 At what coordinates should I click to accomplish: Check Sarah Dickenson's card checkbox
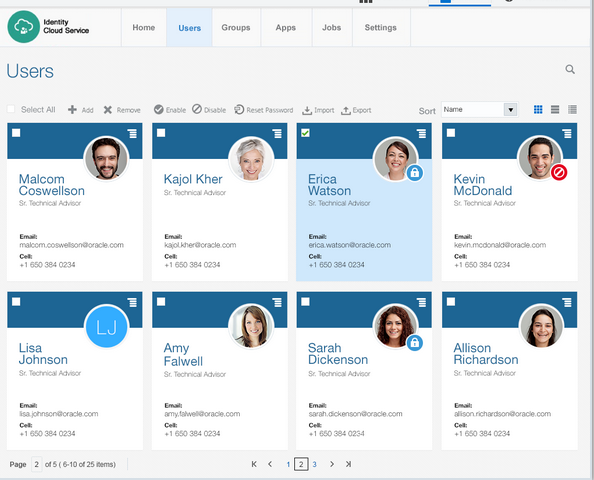(305, 302)
